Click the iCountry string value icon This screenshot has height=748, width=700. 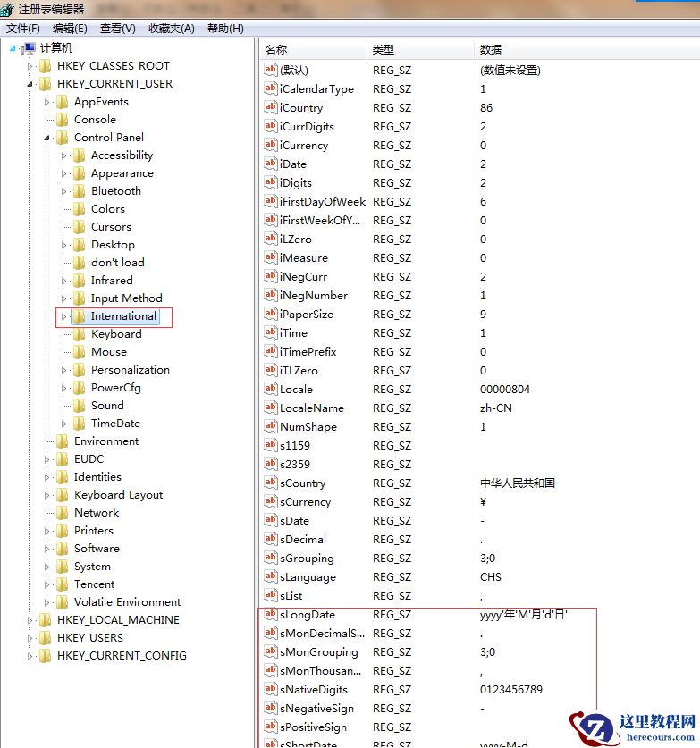pyautogui.click(x=271, y=108)
